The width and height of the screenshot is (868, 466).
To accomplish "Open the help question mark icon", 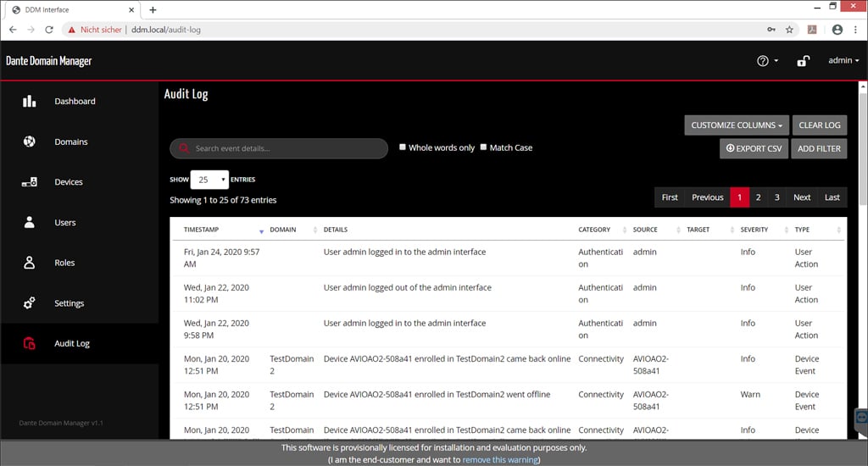I will [x=763, y=61].
